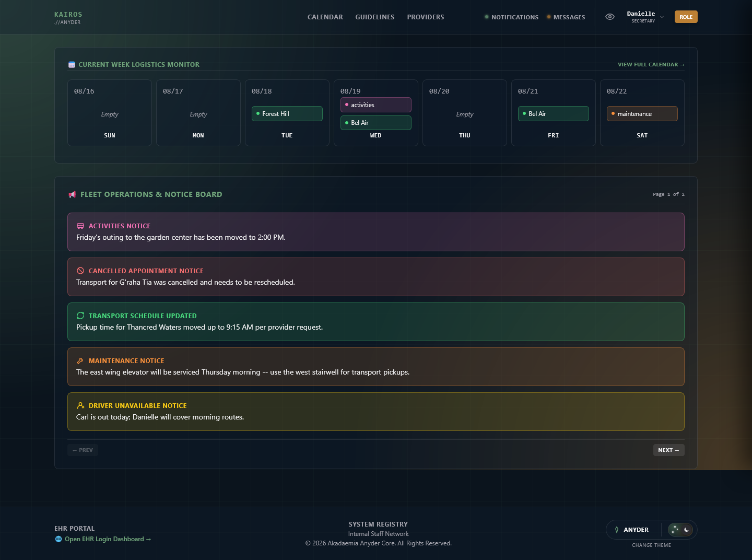Open the east wing elevator maintenance message
The height and width of the screenshot is (560, 752).
(243, 372)
